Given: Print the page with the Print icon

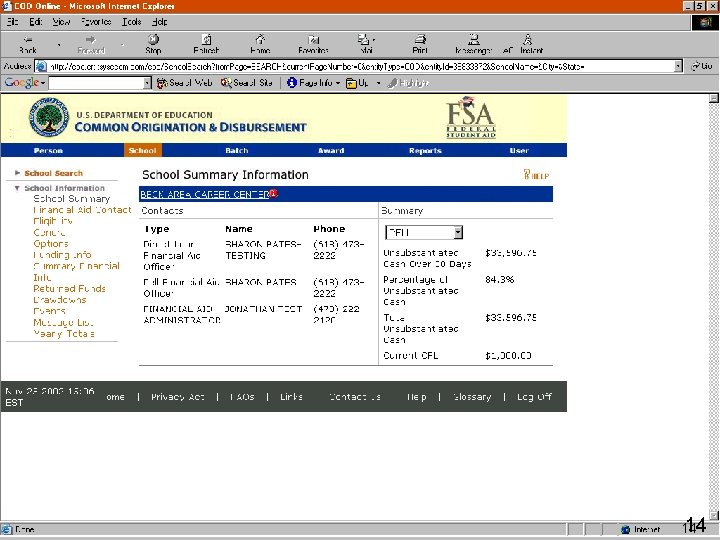Looking at the screenshot, I should 420,45.
